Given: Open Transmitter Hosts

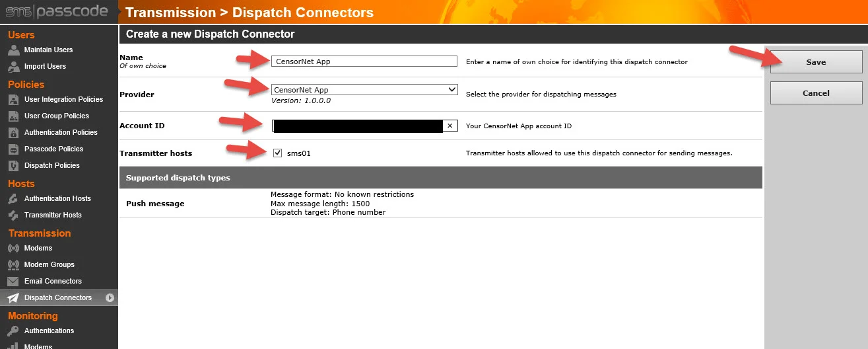Looking at the screenshot, I should [53, 215].
